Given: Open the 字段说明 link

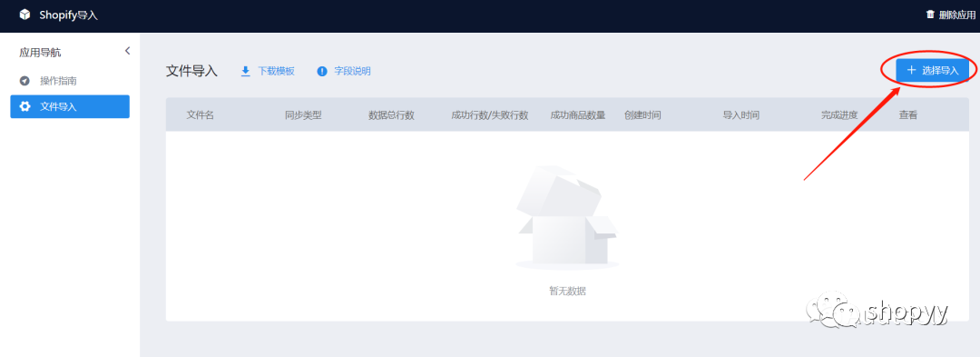Looking at the screenshot, I should coord(352,71).
